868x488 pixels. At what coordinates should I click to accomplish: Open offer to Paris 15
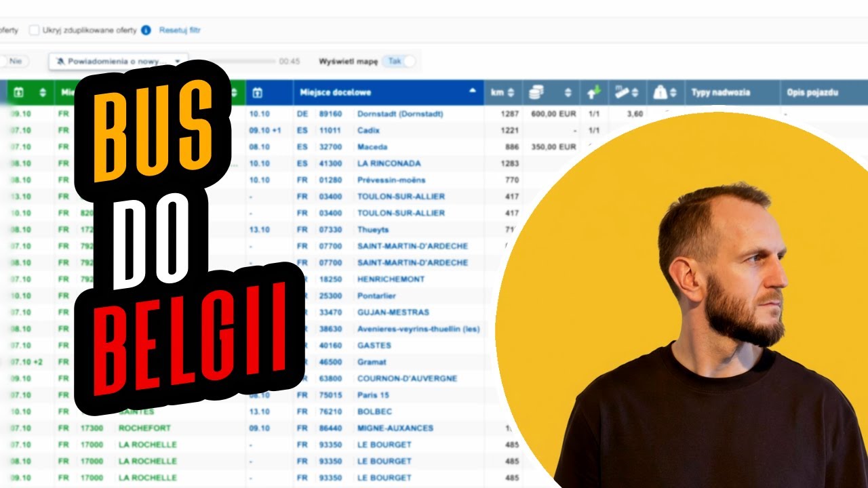tap(374, 395)
